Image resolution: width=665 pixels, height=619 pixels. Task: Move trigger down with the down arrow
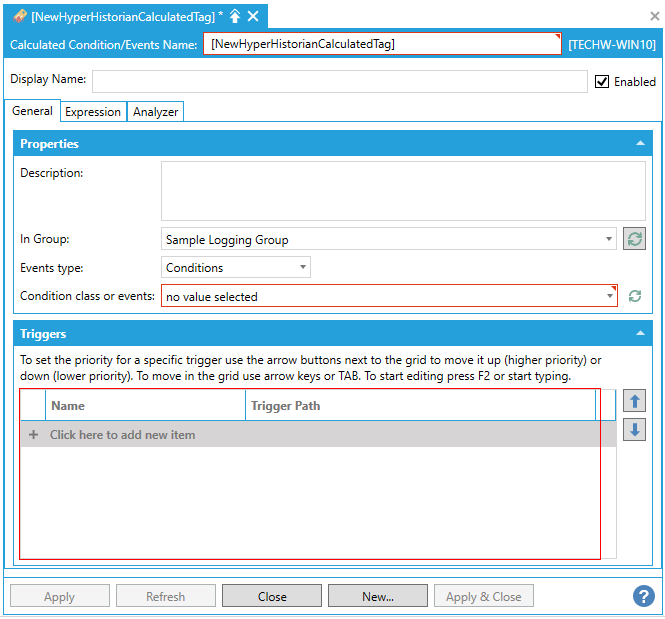point(634,430)
